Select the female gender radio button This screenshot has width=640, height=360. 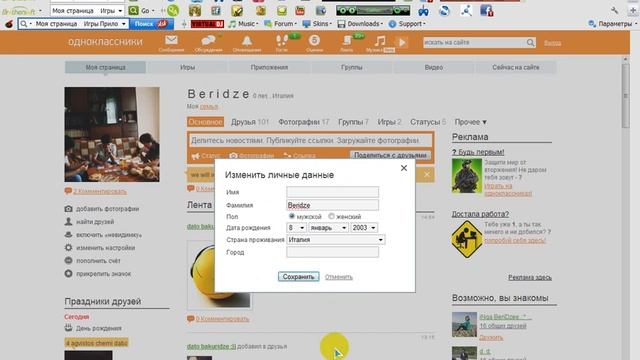(331, 216)
